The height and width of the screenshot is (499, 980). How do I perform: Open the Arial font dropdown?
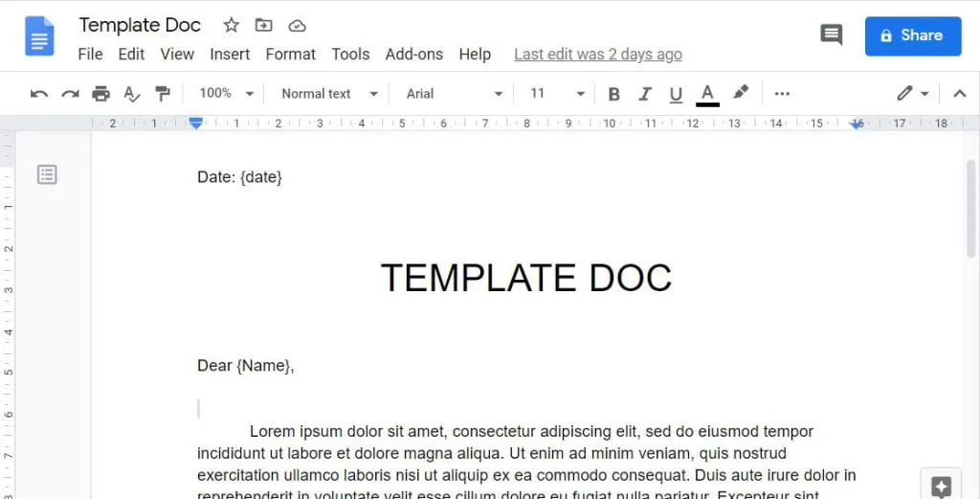pos(455,94)
